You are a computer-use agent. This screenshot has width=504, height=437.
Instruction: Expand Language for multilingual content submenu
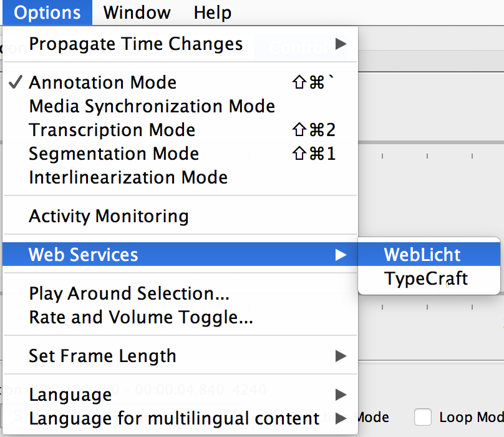tap(180, 418)
